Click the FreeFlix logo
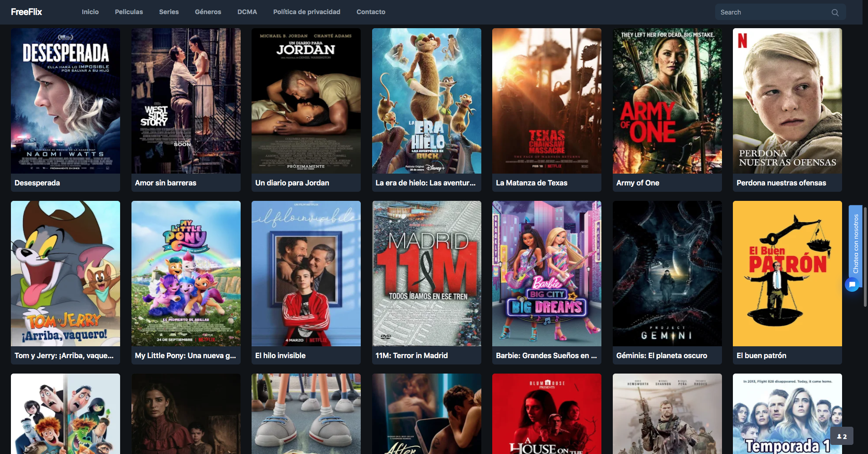The image size is (868, 454). point(26,12)
